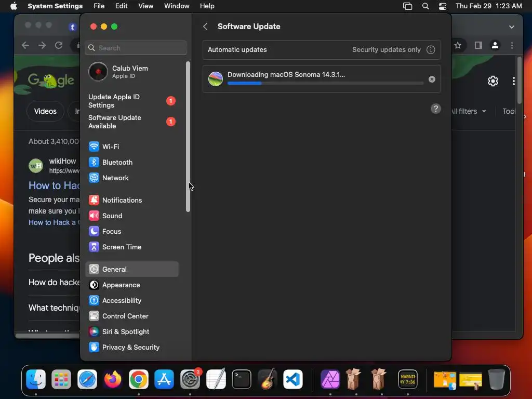
Task: Open the Edit menu
Action: pos(122,6)
